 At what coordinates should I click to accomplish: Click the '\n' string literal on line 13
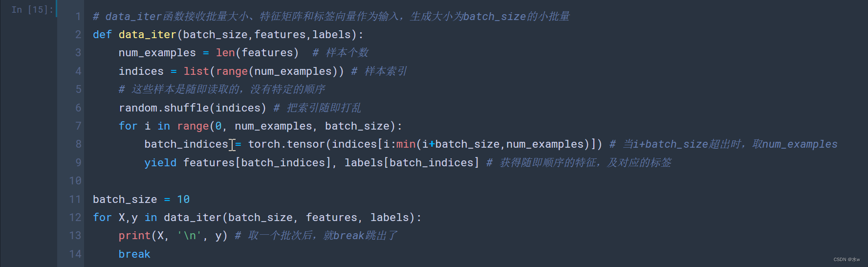tap(189, 236)
